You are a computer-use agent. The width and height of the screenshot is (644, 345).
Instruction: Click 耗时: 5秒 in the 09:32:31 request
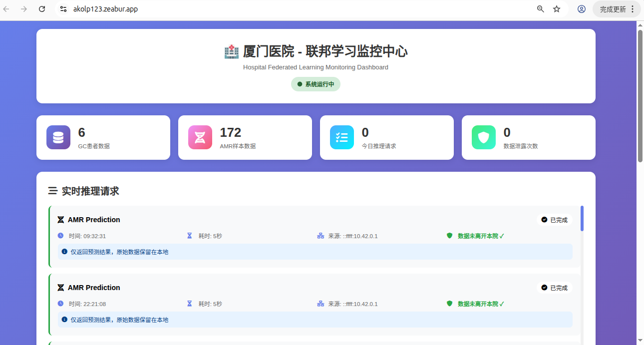[210, 236]
